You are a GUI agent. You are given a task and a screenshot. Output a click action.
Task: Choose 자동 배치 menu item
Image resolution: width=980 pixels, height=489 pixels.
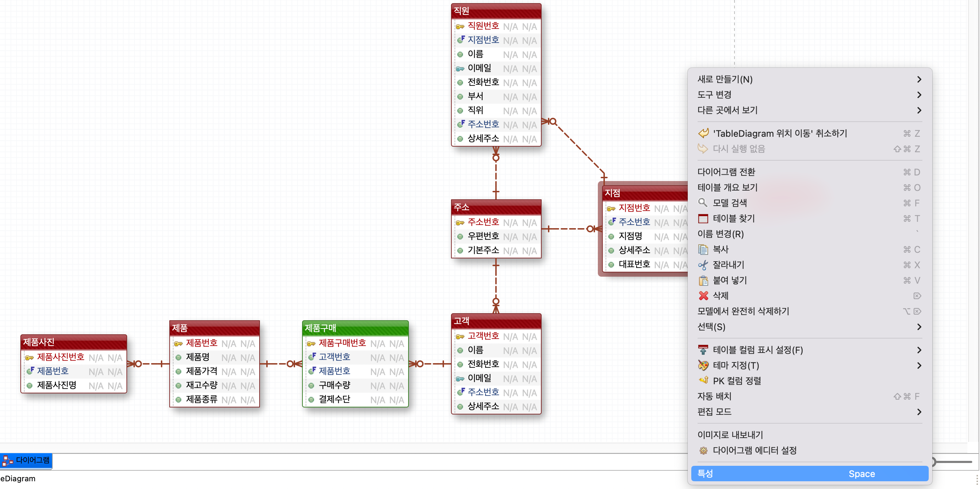click(810, 397)
